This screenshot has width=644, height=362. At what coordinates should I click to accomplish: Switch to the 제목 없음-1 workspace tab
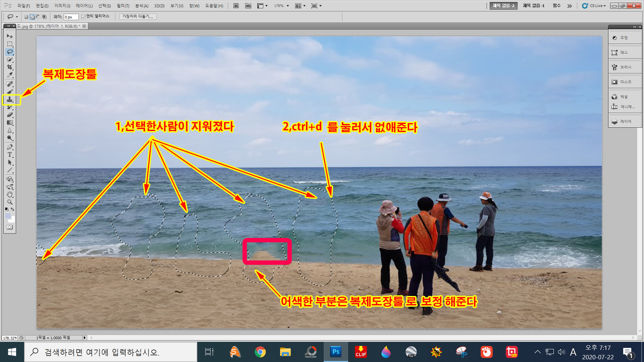(x=533, y=6)
